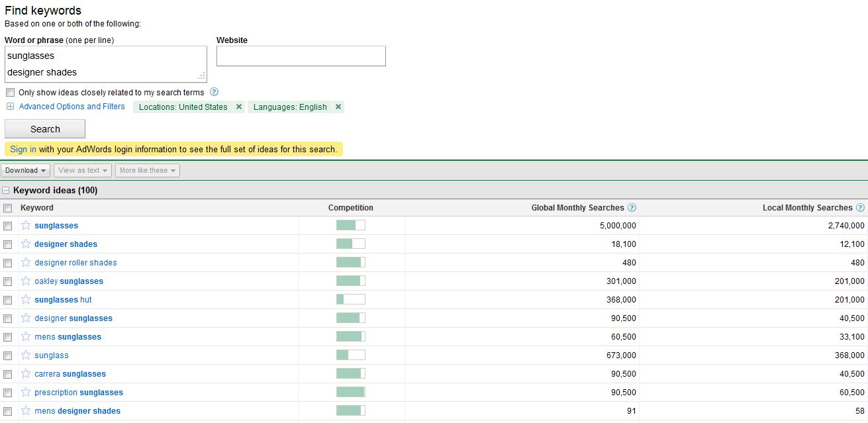868x423 pixels.
Task: Remove the 'Languages: English' filter
Action: point(338,107)
